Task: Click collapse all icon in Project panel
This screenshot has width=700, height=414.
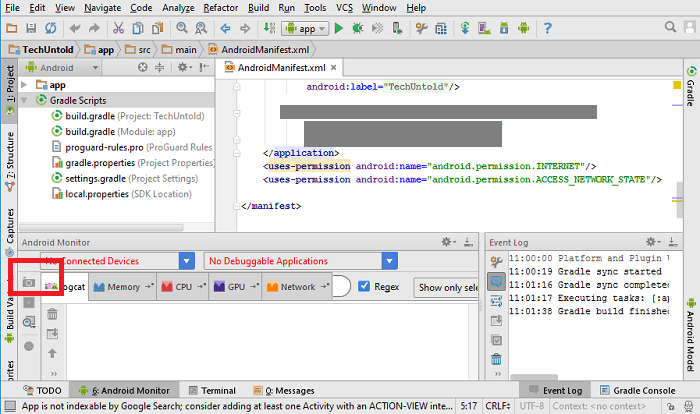Action: coord(159,67)
